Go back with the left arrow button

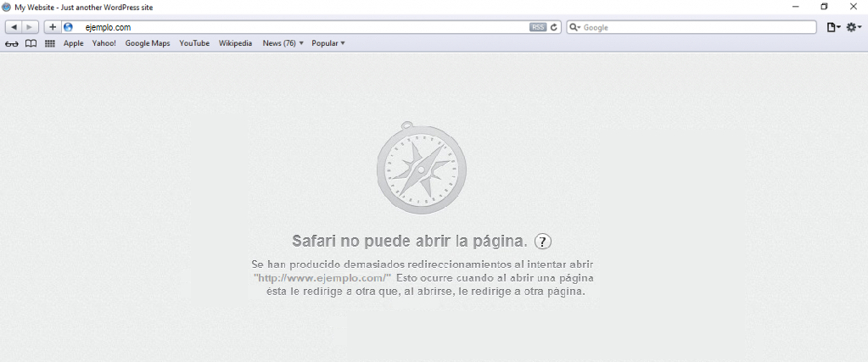pyautogui.click(x=14, y=27)
